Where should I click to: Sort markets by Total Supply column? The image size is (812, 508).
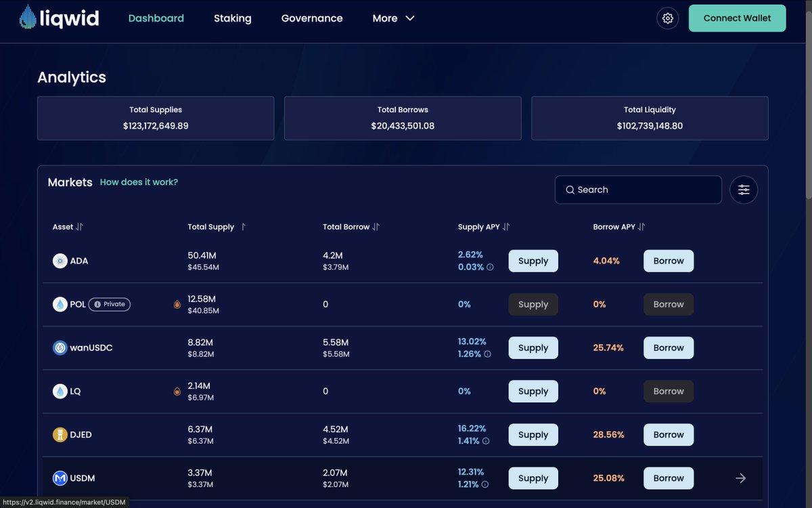tap(217, 227)
